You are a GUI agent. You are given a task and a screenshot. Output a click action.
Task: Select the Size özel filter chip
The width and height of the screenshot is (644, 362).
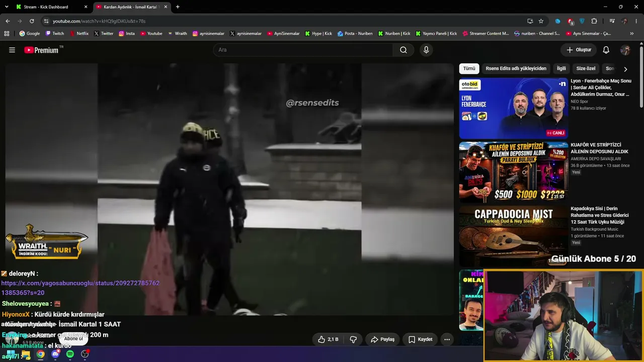(586, 68)
